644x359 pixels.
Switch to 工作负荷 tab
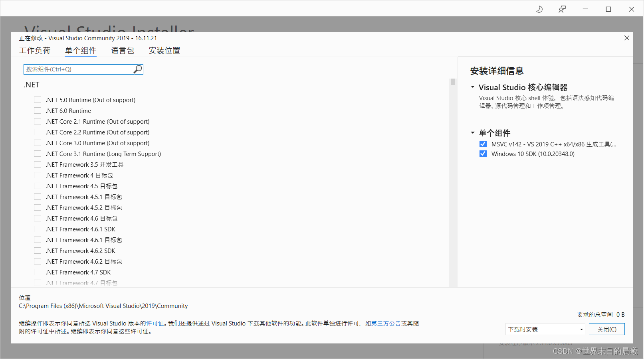pos(35,51)
